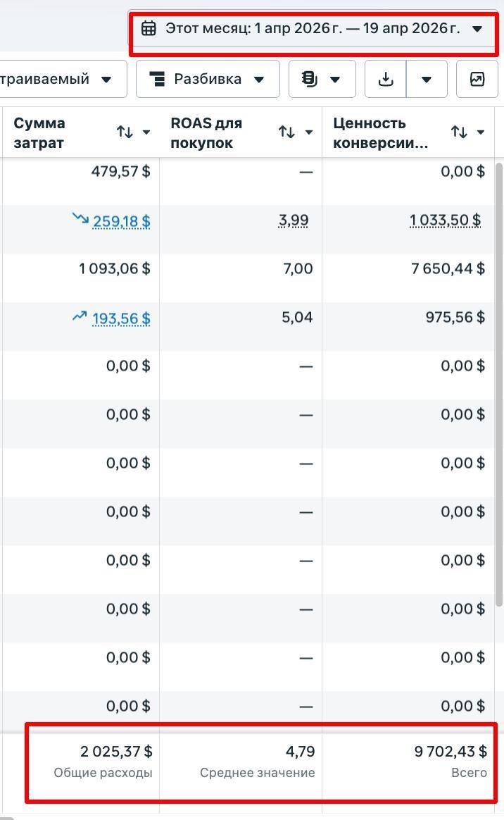The width and height of the screenshot is (504, 820).
Task: Click the export download icon
Action: point(386,79)
